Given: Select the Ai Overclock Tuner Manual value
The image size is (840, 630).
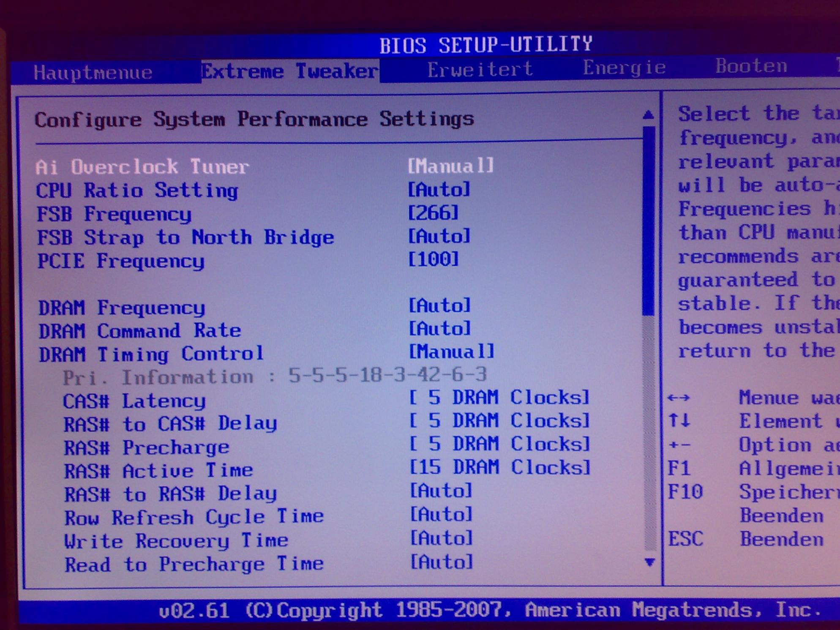Looking at the screenshot, I should coord(450,166).
